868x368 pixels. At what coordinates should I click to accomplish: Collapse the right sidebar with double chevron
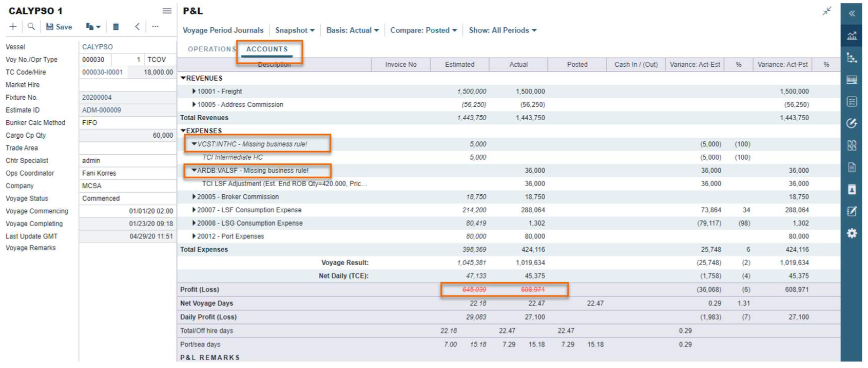[852, 13]
